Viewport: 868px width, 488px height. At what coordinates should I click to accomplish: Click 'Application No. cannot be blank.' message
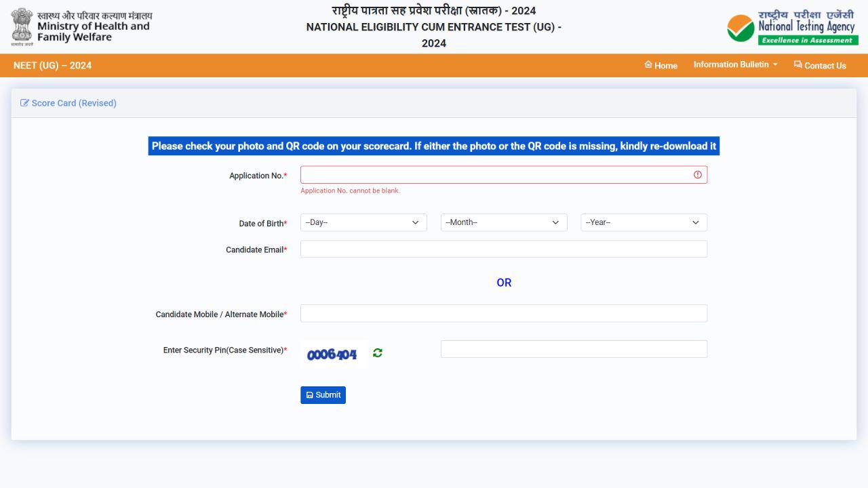click(x=350, y=190)
